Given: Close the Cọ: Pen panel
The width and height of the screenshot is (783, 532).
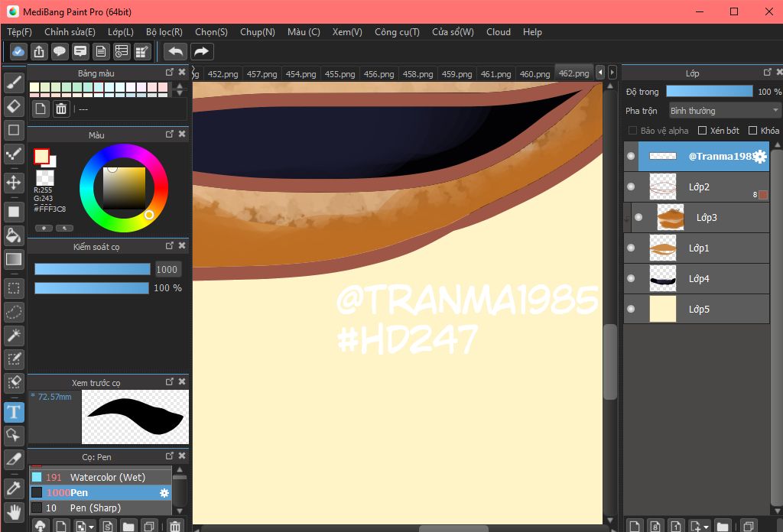Looking at the screenshot, I should (182, 456).
